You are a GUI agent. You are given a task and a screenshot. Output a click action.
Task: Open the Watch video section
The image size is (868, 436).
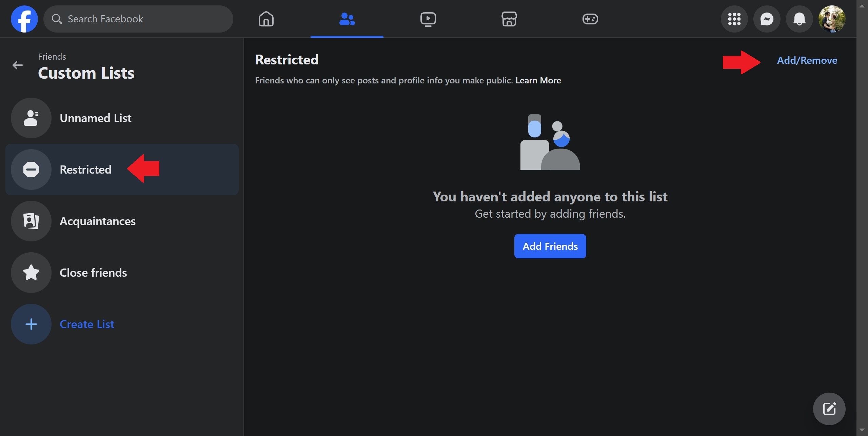[428, 19]
